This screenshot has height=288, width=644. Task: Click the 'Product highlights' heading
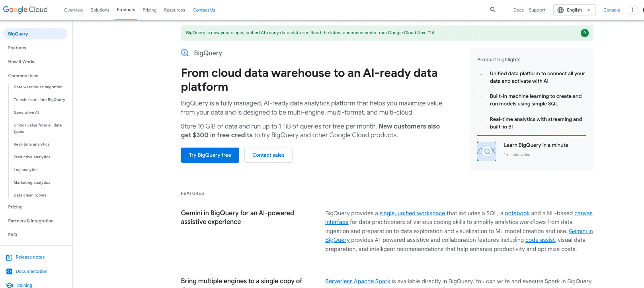(499, 60)
